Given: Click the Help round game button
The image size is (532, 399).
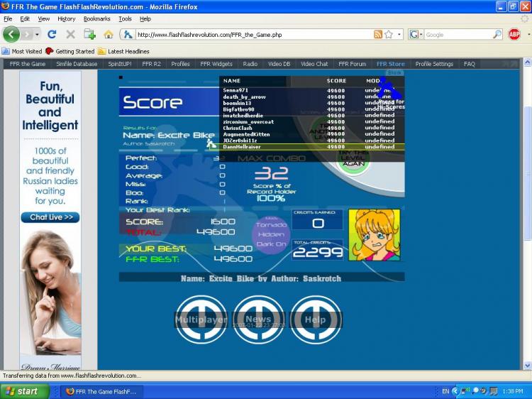Looking at the screenshot, I should tap(316, 319).
